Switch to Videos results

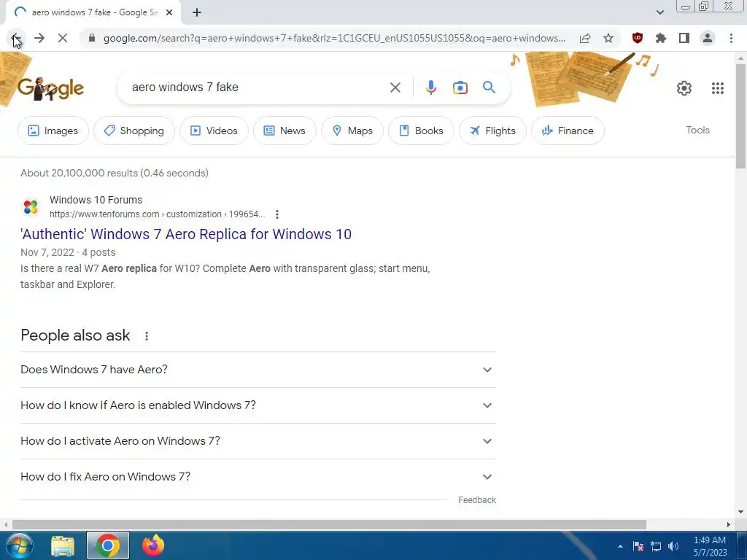(x=214, y=131)
